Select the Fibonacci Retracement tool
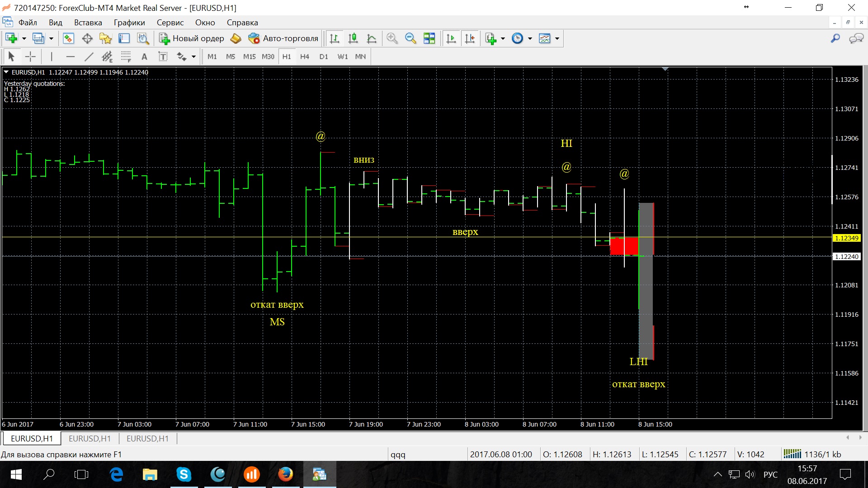 126,56
